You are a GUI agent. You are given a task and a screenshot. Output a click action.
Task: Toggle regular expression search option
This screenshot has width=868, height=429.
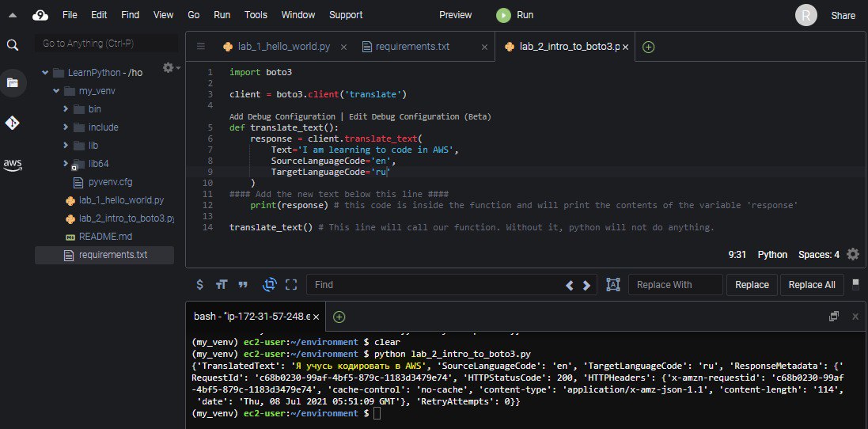pos(200,285)
